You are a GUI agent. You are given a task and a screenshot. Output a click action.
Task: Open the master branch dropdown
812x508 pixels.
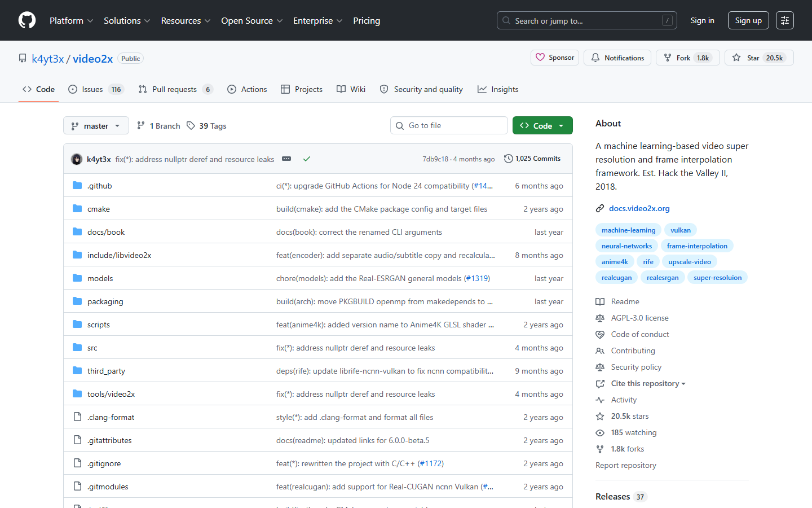click(x=96, y=125)
